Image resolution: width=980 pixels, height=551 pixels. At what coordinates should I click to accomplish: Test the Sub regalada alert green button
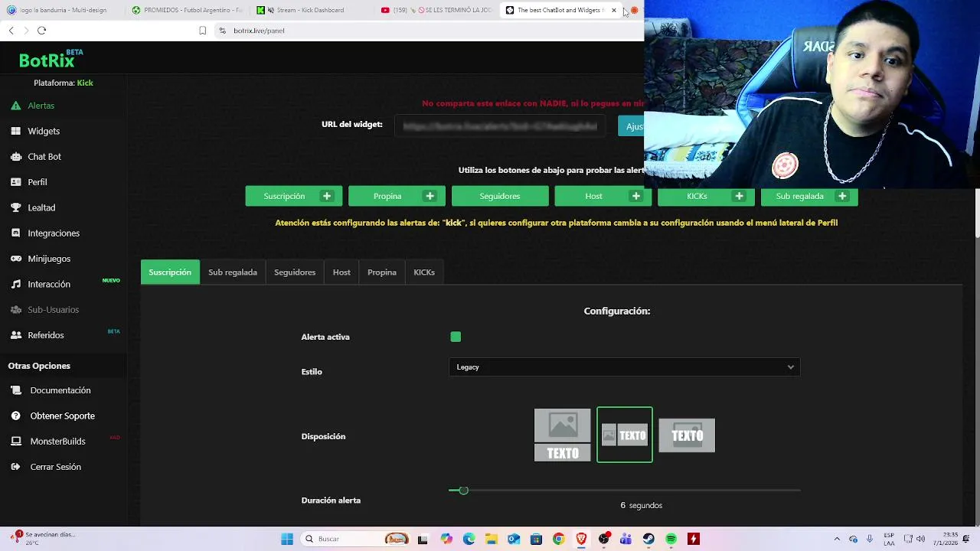click(809, 196)
